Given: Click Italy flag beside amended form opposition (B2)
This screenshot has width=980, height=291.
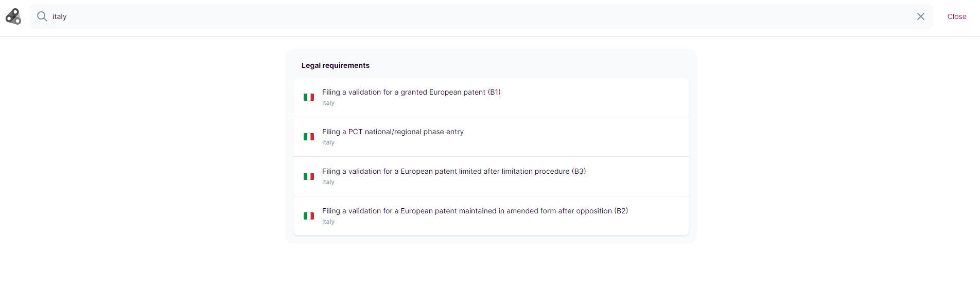Looking at the screenshot, I should pyautogui.click(x=309, y=216).
